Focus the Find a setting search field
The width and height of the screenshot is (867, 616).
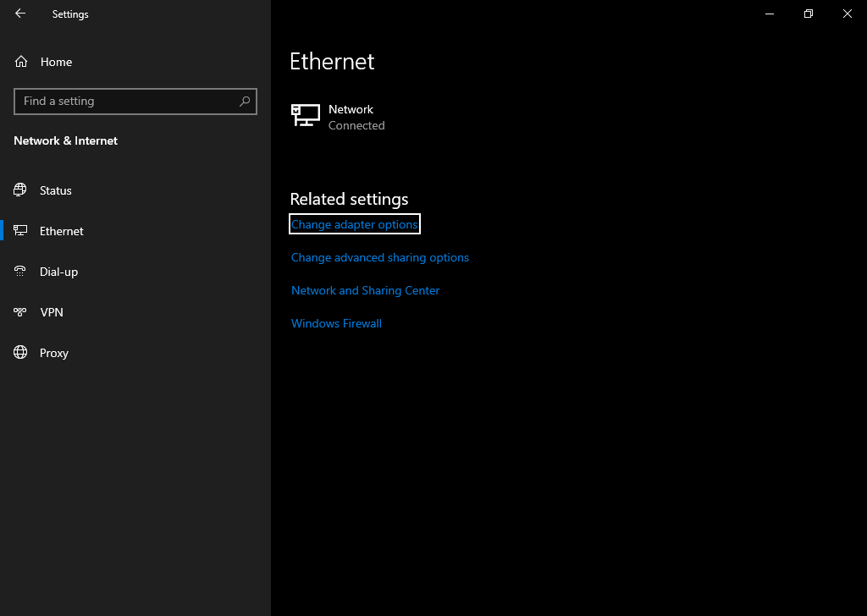tap(127, 101)
